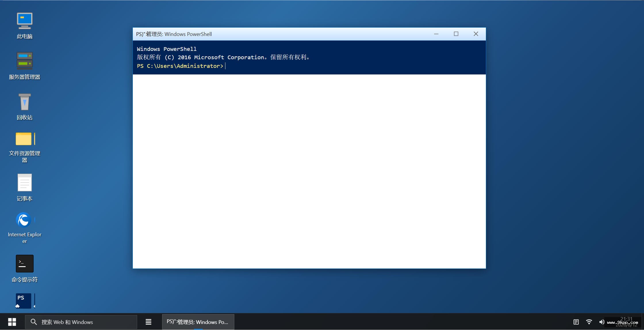This screenshot has width=644, height=330.
Task: Open 命令提示符 desktop icon
Action: 24,269
